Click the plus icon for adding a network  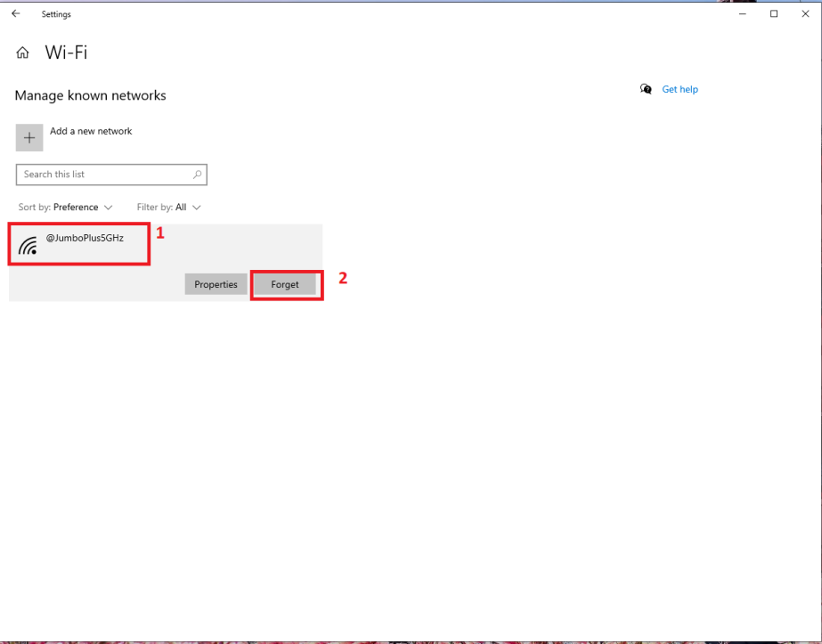click(x=28, y=137)
